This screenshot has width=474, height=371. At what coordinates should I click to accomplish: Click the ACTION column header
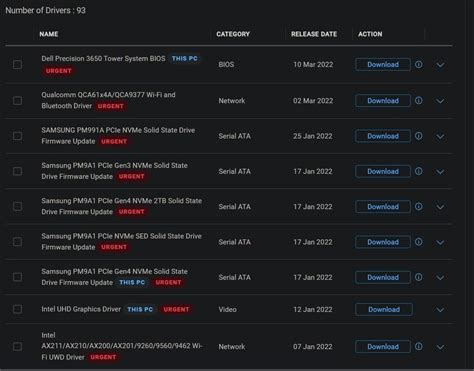click(x=370, y=34)
